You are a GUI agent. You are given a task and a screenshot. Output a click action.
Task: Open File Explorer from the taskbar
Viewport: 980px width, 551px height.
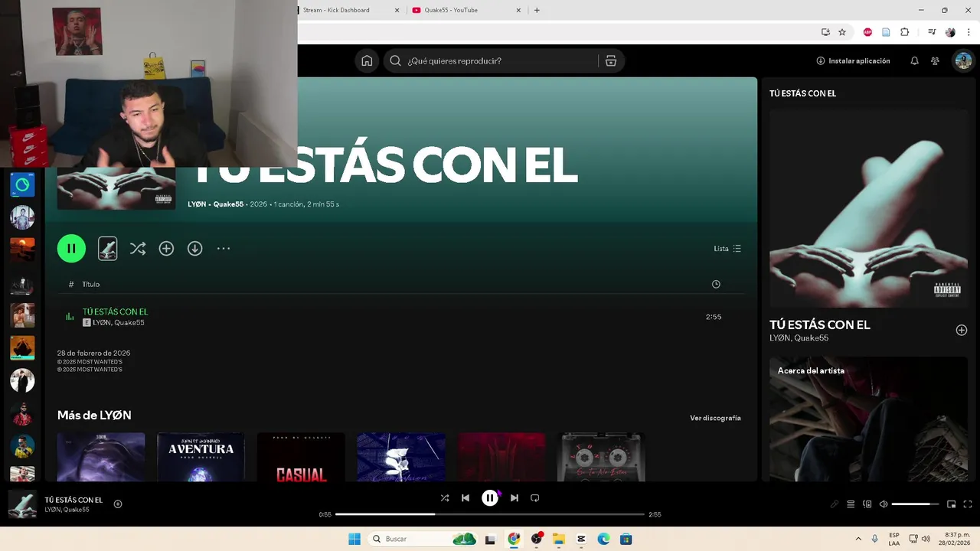pyautogui.click(x=559, y=539)
